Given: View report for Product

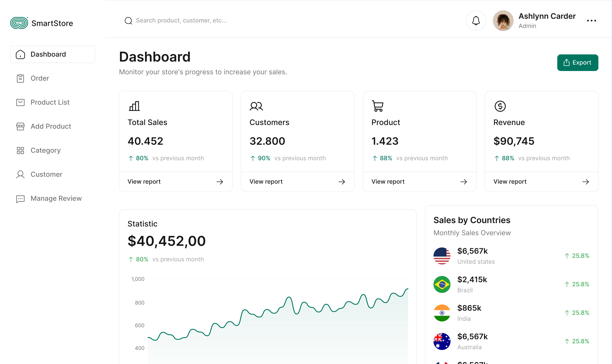Looking at the screenshot, I should [x=419, y=182].
